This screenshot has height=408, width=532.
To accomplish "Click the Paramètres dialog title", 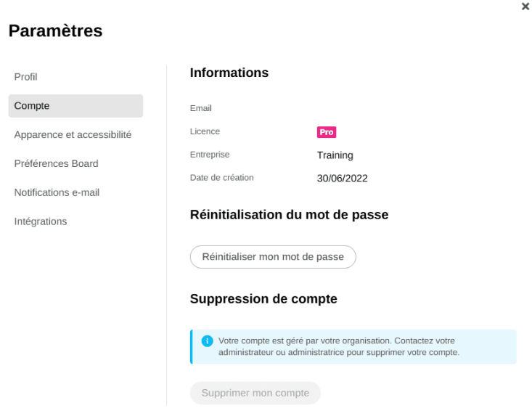I will pyautogui.click(x=55, y=31).
